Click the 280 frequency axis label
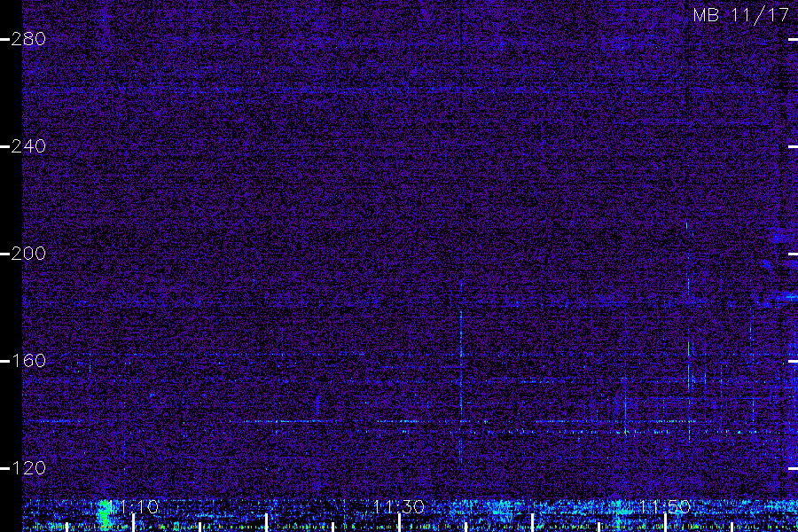This screenshot has height=532, width=798. pyautogui.click(x=28, y=39)
